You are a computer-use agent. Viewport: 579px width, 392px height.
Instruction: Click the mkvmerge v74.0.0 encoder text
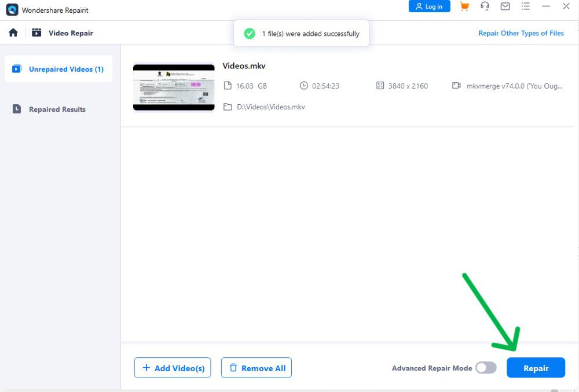click(514, 86)
